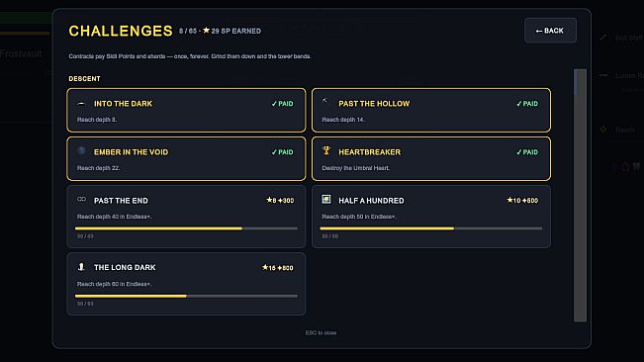Click the Ember in the Void orb icon
Image resolution: width=644 pixels, height=362 pixels.
pyautogui.click(x=81, y=150)
